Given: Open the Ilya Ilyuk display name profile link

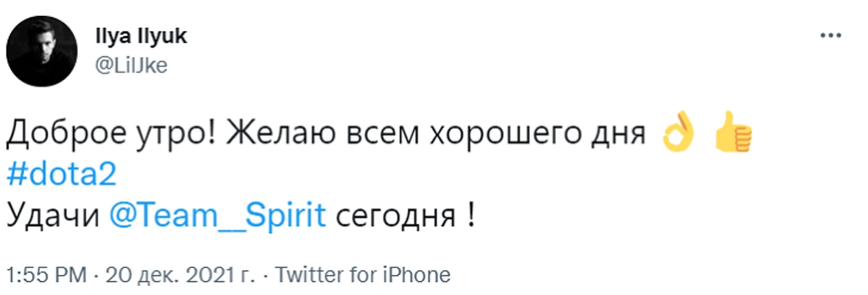Looking at the screenshot, I should tap(141, 36).
